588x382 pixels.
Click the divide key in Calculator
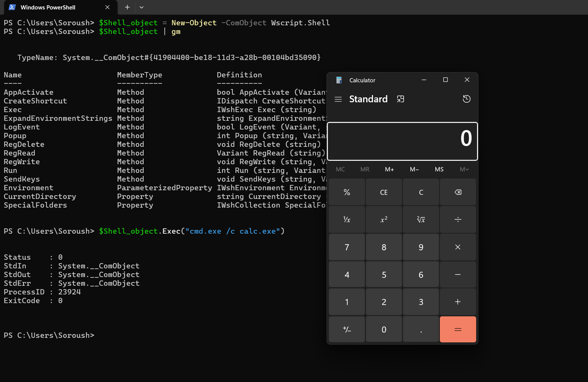[x=458, y=220]
